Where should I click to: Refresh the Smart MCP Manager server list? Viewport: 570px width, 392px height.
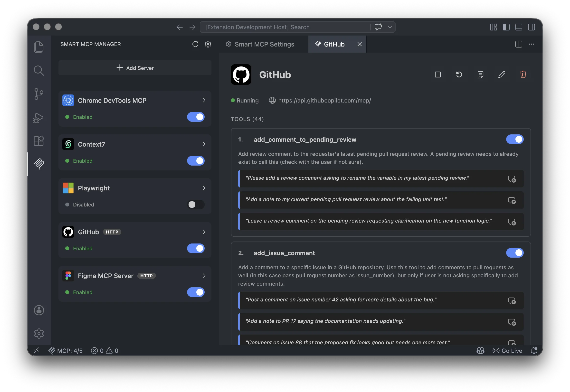point(195,44)
